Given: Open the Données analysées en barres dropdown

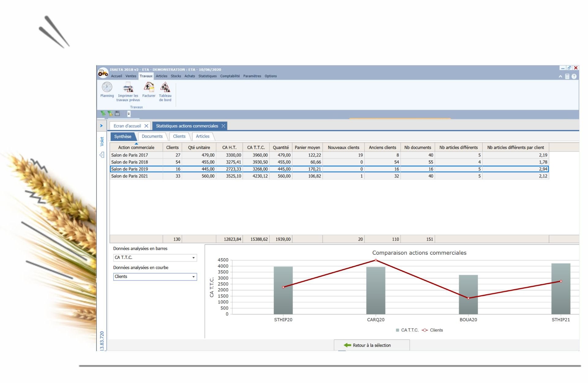Looking at the screenshot, I should [193, 258].
